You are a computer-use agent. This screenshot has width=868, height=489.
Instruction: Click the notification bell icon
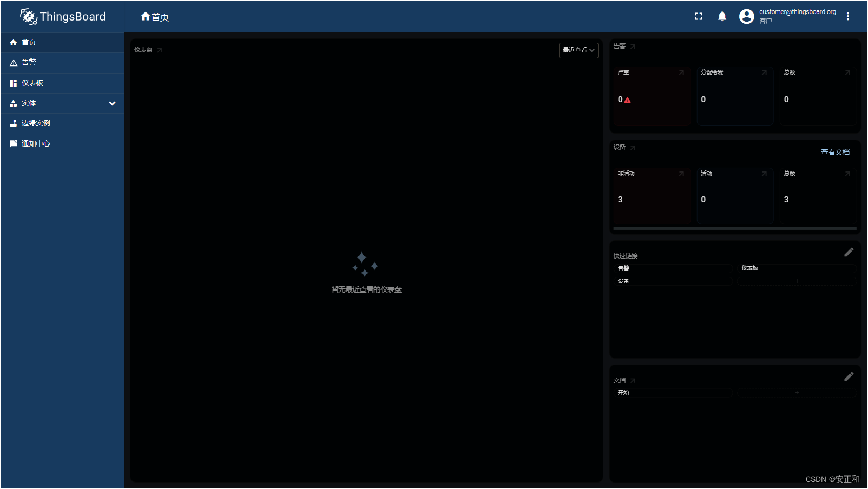tap(722, 16)
